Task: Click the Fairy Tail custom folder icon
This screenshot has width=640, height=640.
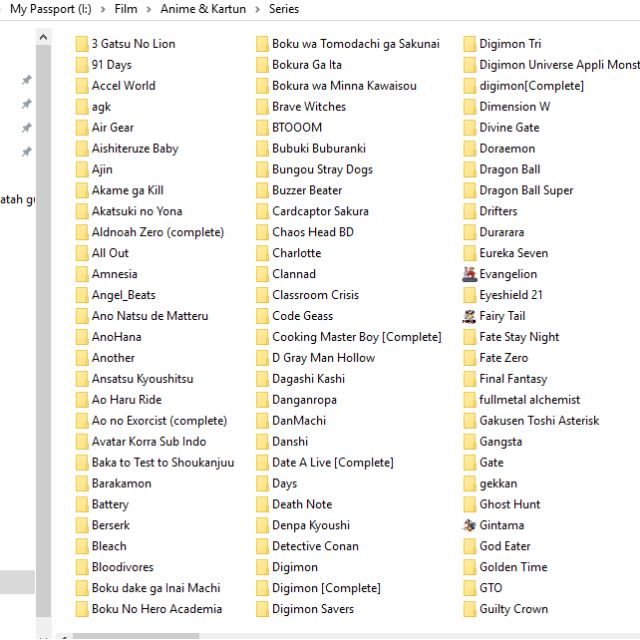Action: (x=469, y=316)
